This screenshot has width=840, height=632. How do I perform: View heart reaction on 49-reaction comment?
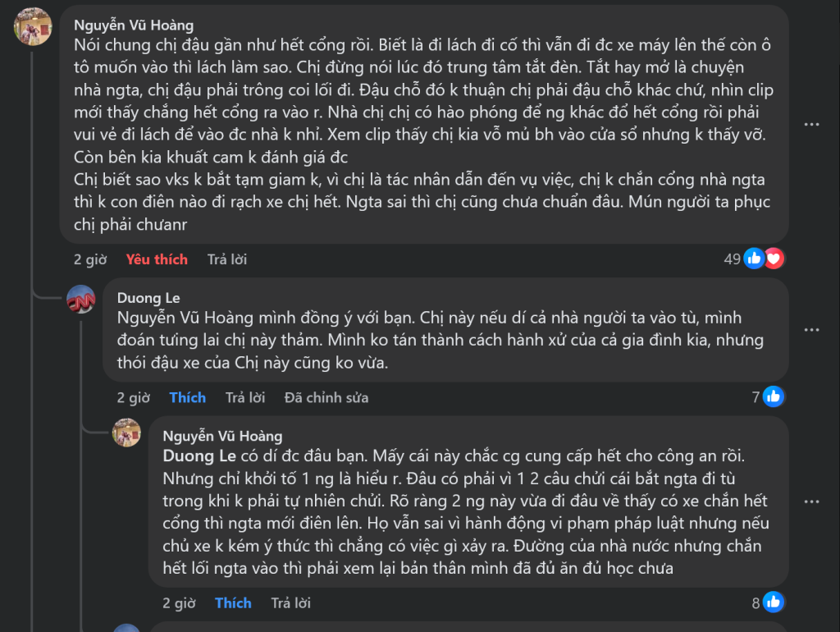point(774,259)
